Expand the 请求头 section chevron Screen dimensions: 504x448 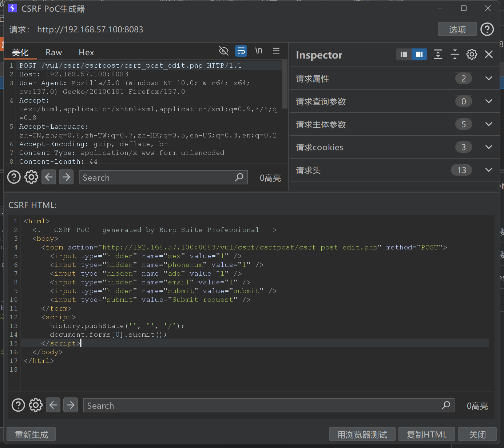(x=489, y=170)
